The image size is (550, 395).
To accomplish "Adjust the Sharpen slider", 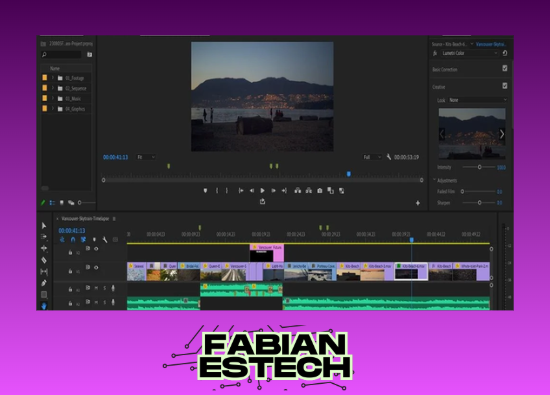I will (479, 203).
